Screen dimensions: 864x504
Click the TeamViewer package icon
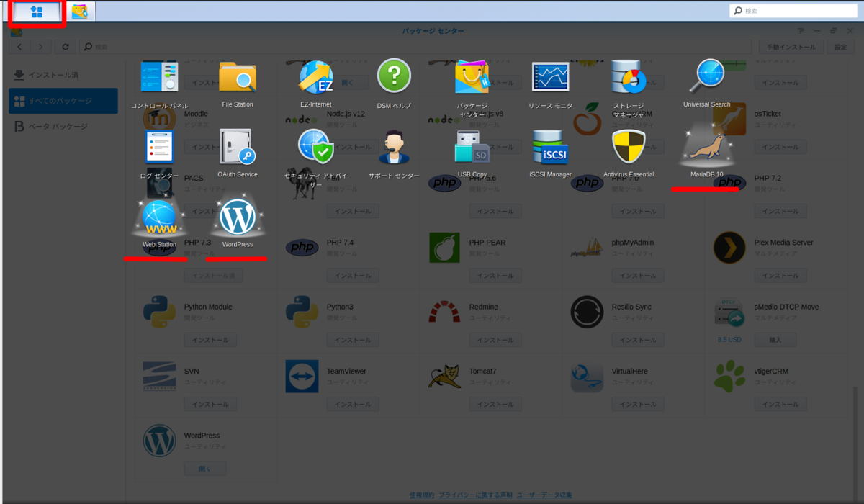point(302,376)
